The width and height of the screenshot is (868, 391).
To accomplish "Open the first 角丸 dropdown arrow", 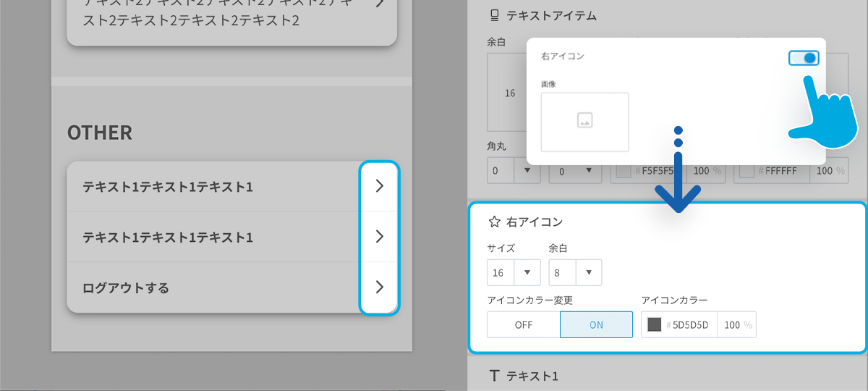I will pyautogui.click(x=527, y=171).
